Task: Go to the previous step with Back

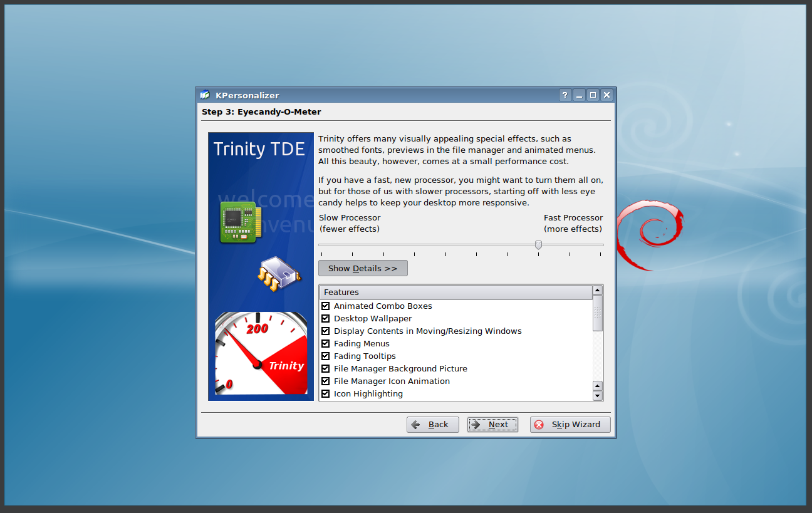Action: (x=432, y=425)
